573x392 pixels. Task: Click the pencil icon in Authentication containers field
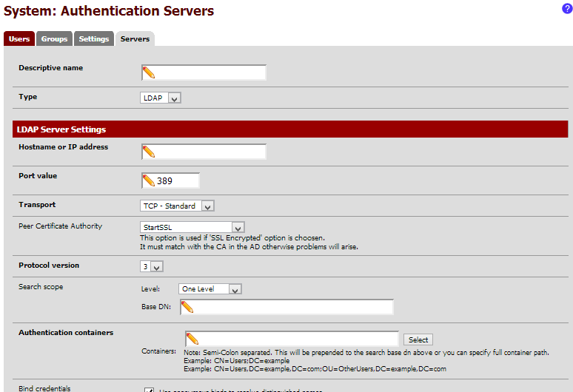192,339
